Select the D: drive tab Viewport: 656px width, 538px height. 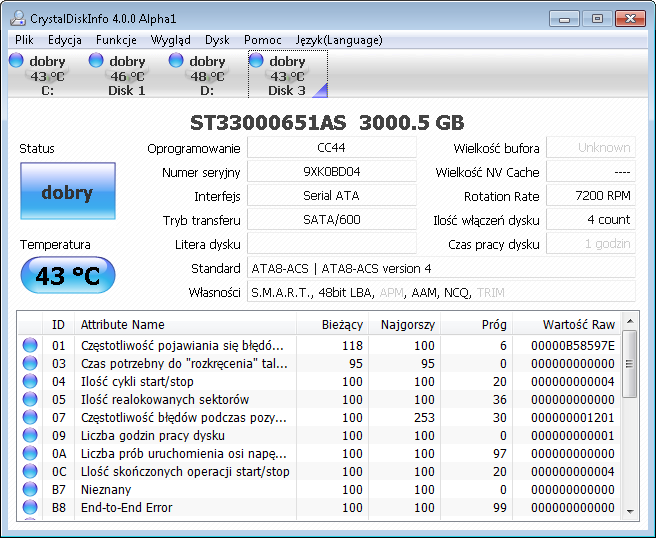tap(207, 74)
